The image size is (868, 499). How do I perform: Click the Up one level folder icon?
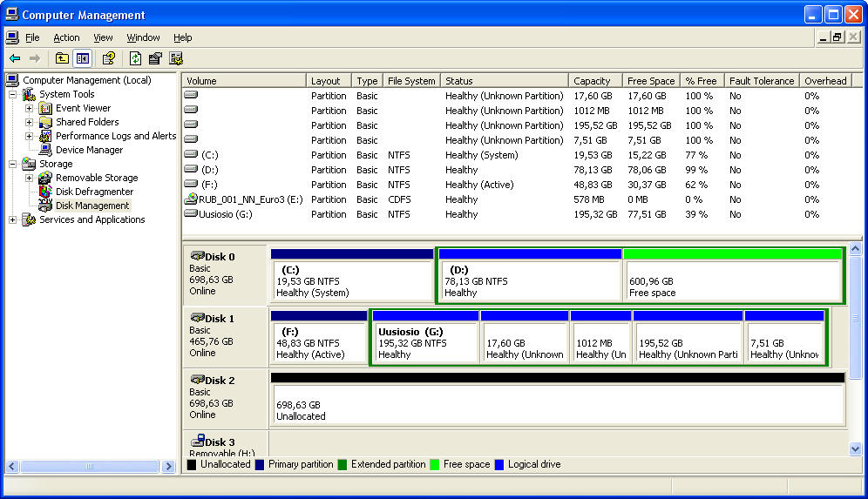point(62,58)
